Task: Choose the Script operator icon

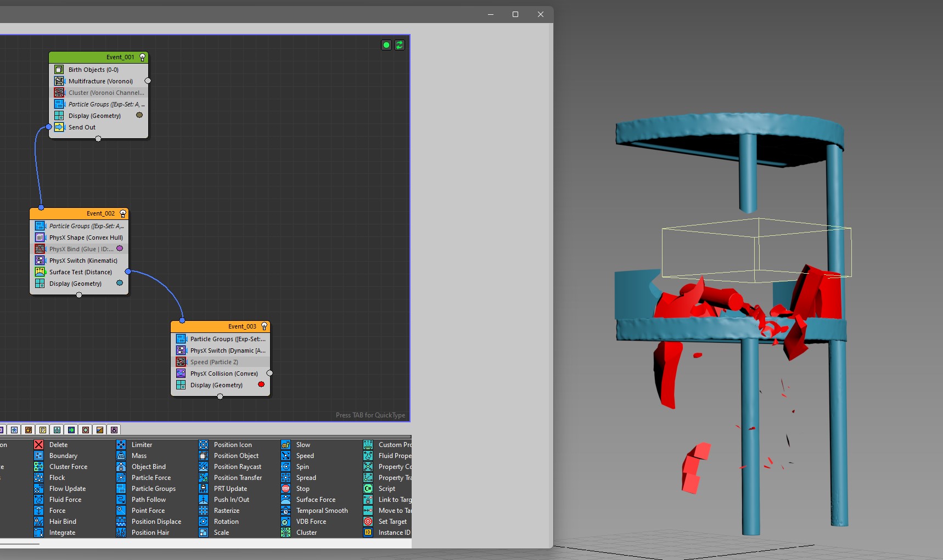Action: point(368,489)
